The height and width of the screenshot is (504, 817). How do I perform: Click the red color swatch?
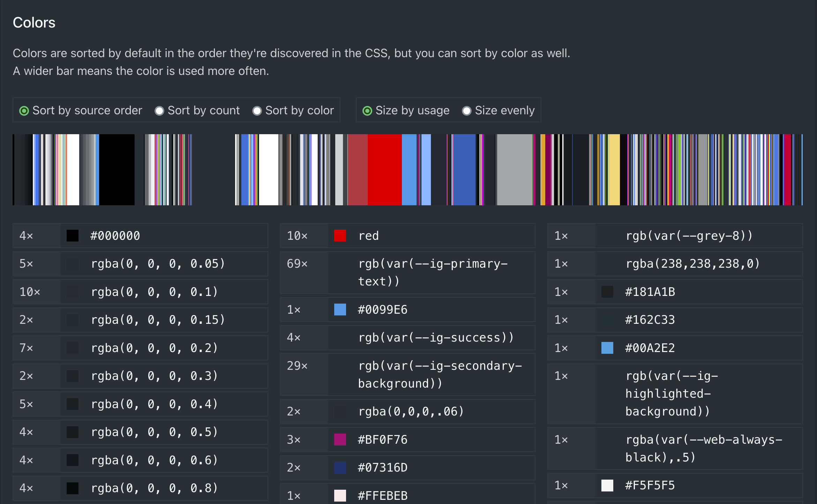pyautogui.click(x=339, y=236)
